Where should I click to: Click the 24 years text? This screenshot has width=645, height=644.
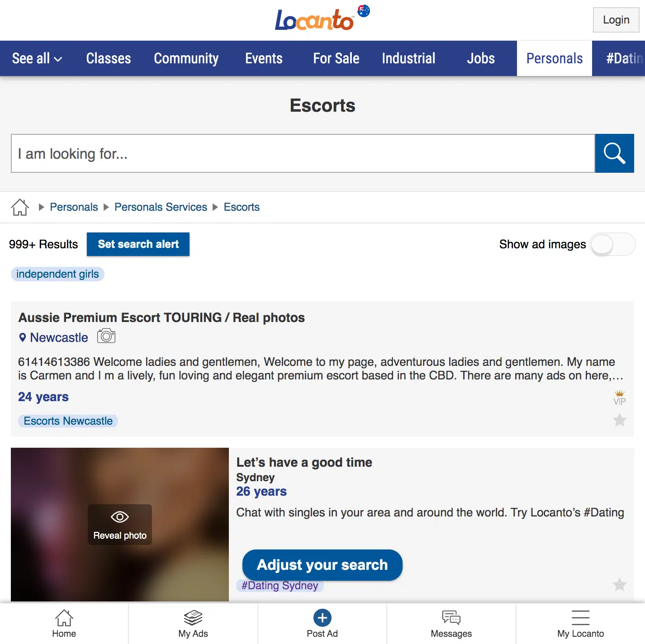(x=43, y=397)
